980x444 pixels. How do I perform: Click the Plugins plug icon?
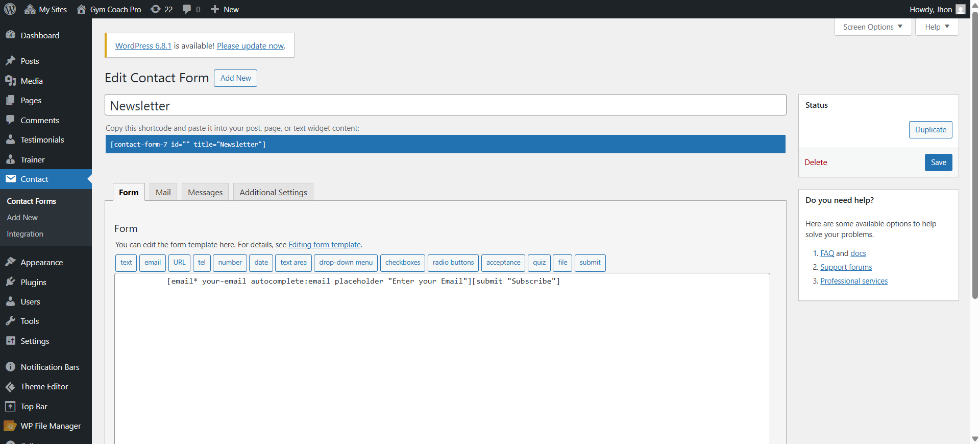10,282
